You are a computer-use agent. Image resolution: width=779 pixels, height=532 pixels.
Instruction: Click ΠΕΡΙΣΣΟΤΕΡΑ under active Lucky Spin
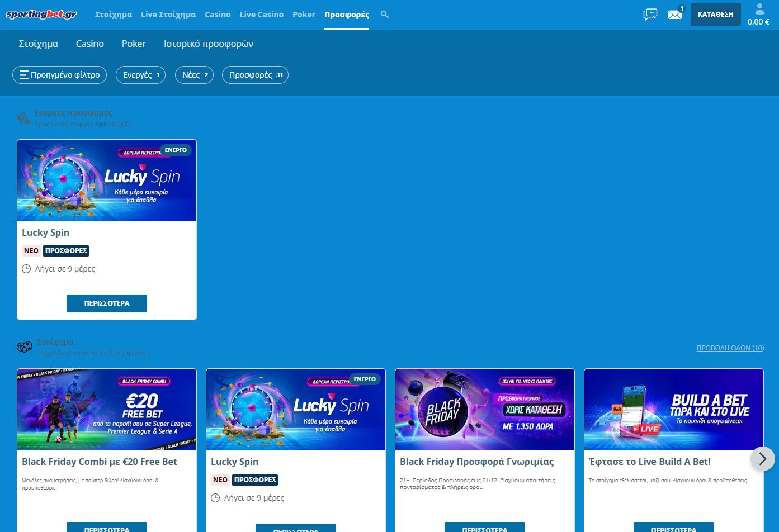point(107,303)
